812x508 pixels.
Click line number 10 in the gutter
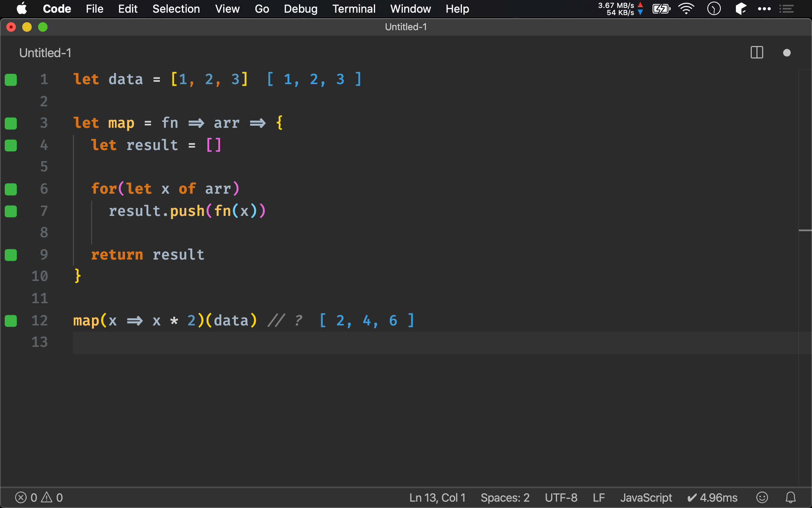(x=40, y=276)
